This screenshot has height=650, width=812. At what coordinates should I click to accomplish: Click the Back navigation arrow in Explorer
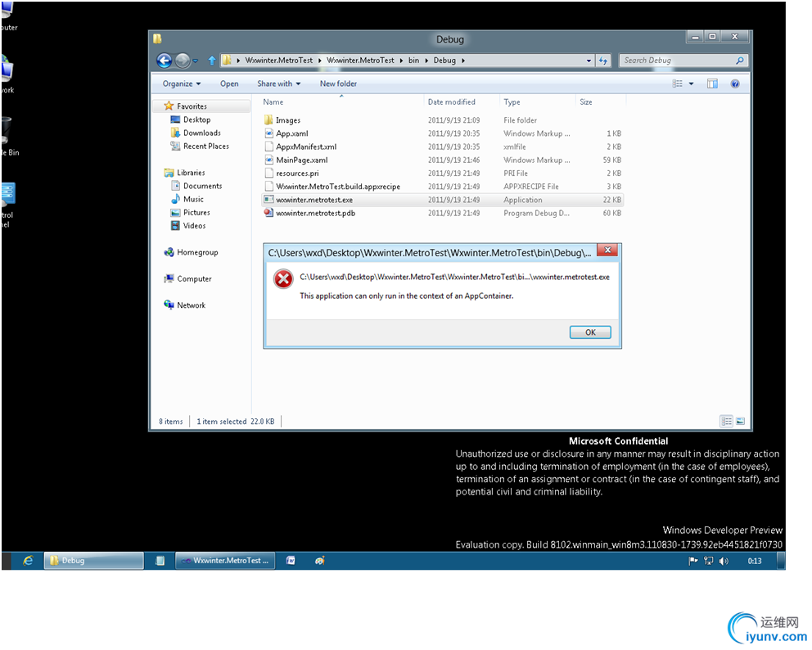[165, 61]
